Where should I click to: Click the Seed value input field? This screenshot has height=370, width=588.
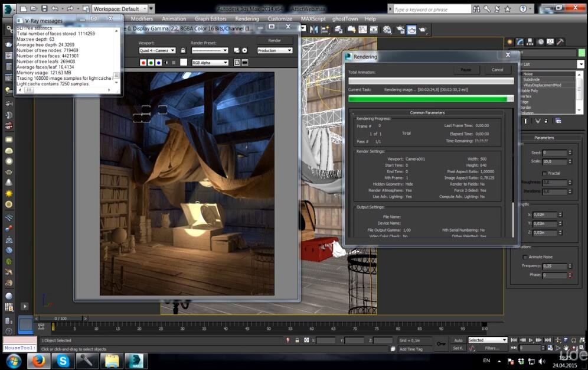554,152
